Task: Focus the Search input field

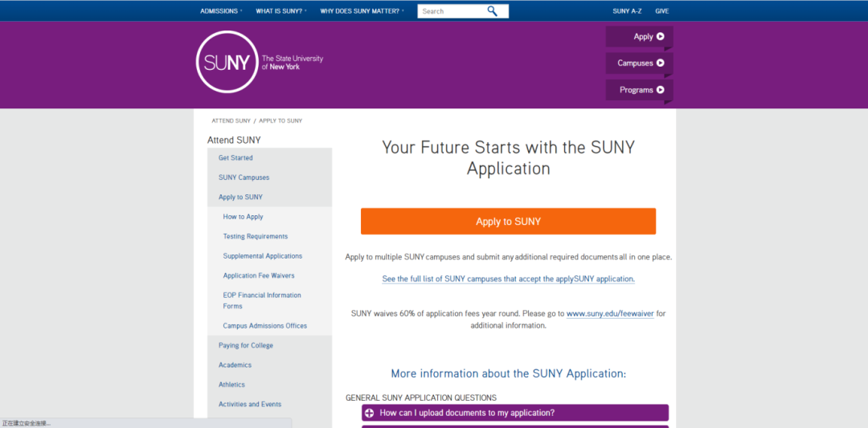Action: click(451, 11)
